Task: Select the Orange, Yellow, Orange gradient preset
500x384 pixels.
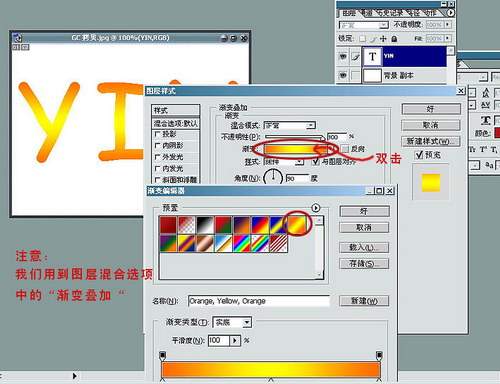Action: (297, 225)
